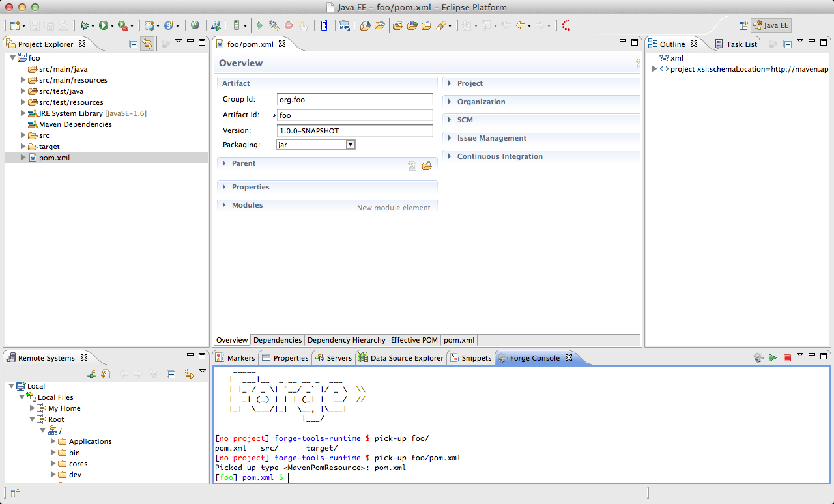Select the target folder in Project Explorer
The height and width of the screenshot is (504, 834).
pyautogui.click(x=49, y=147)
